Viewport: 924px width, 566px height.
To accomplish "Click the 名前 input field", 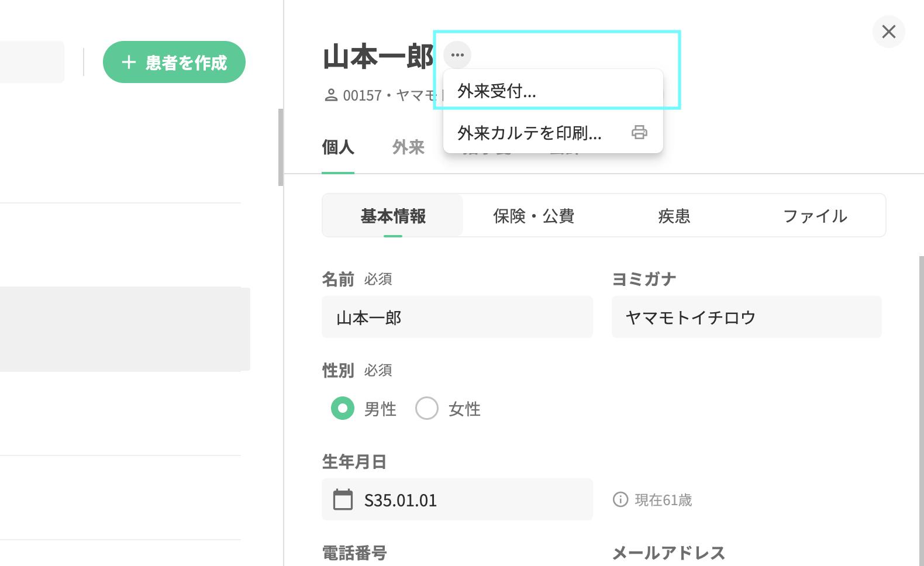I will point(457,317).
